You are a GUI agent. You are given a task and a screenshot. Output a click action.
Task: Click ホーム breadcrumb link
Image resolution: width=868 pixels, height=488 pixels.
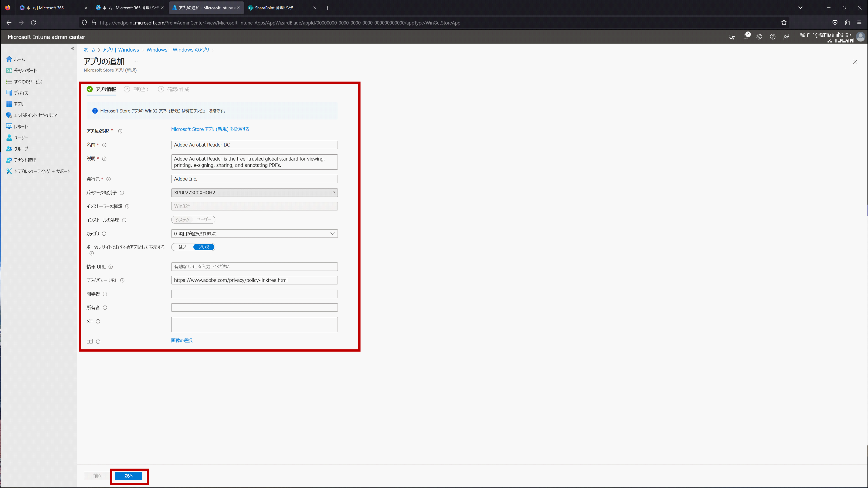pos(90,50)
